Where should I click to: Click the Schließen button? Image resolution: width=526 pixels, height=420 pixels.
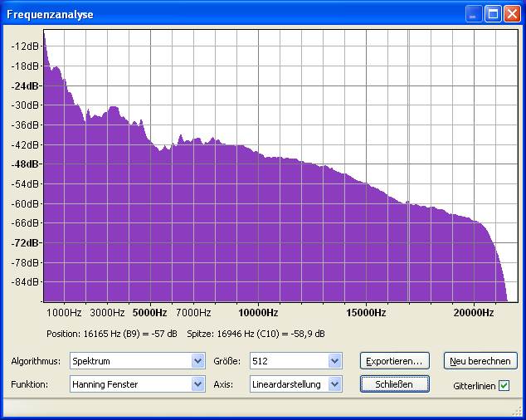pos(395,384)
